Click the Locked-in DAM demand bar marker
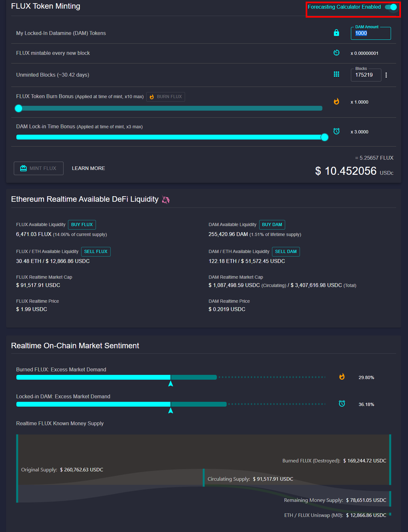 coord(171,410)
